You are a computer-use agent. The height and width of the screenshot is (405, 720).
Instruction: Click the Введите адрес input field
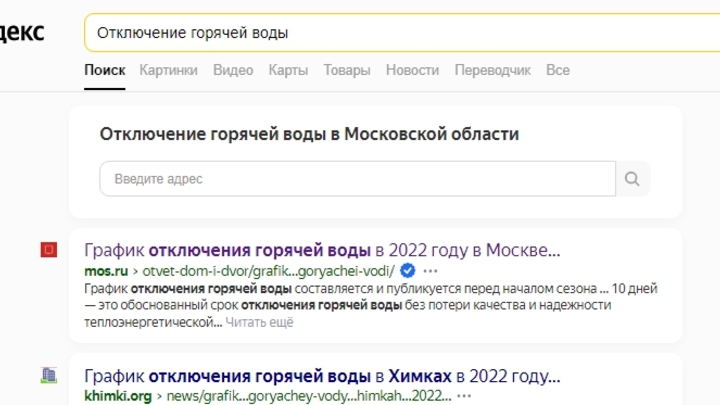[x=358, y=179]
